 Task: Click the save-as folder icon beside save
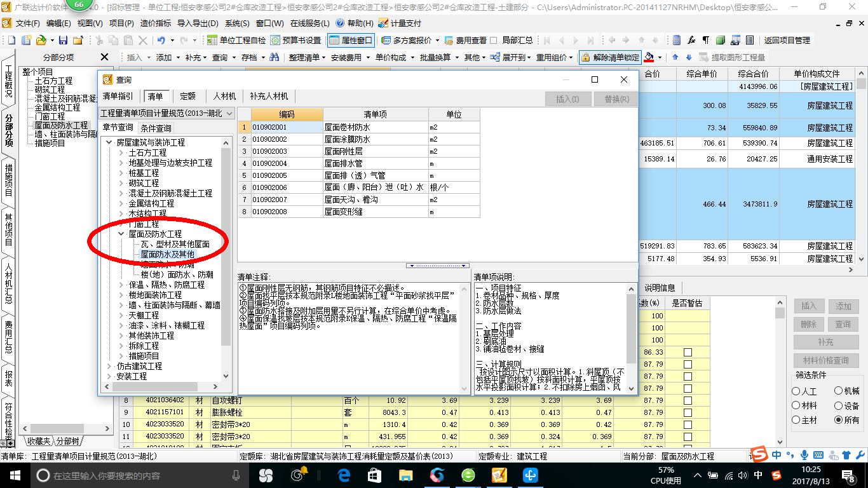(x=78, y=40)
